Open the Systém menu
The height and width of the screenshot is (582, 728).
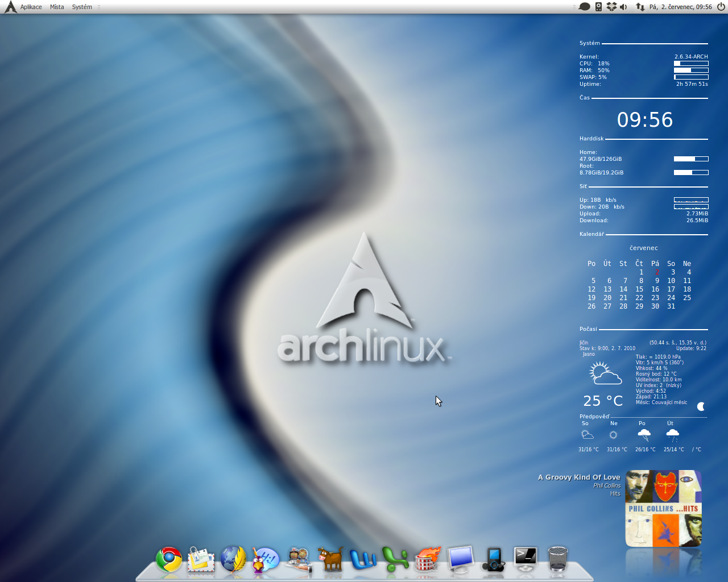click(x=82, y=7)
